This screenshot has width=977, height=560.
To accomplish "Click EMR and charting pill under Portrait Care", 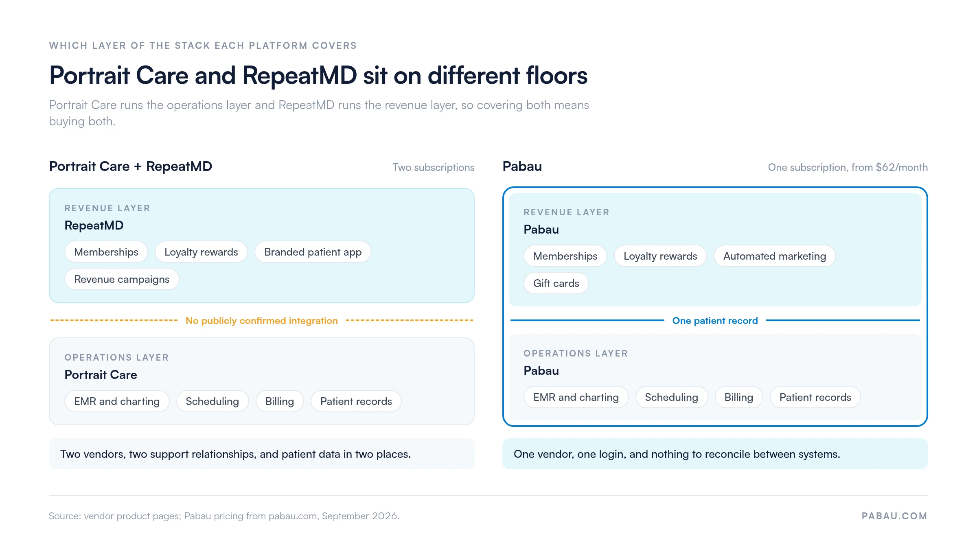I will tap(117, 401).
